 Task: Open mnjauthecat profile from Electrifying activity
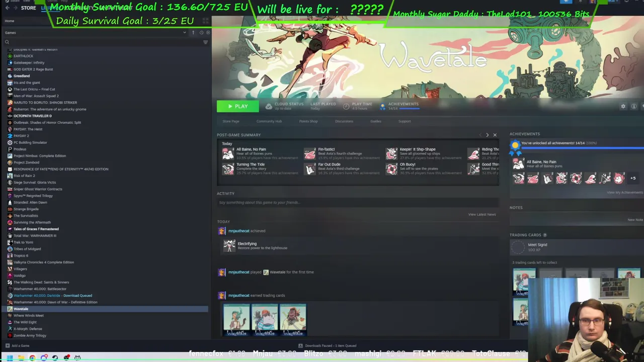[238, 231]
